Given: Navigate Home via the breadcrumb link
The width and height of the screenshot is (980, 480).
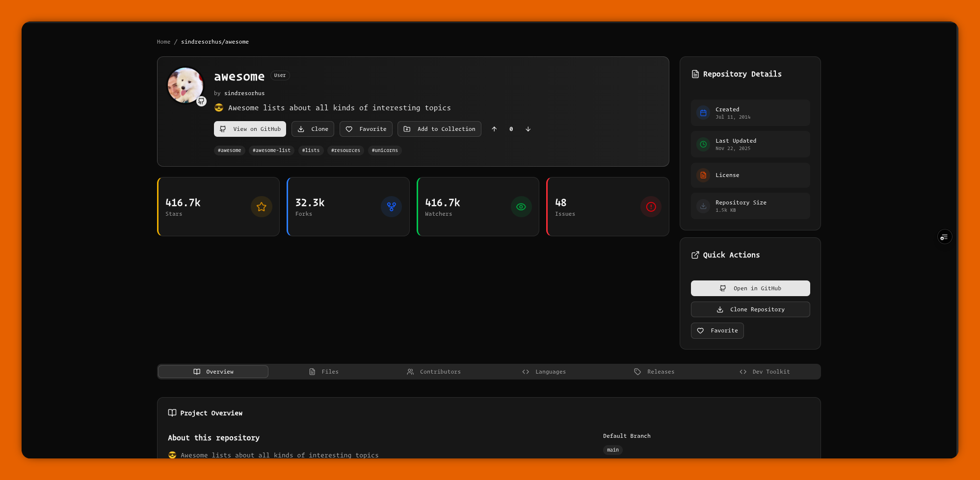Looking at the screenshot, I should [163, 42].
